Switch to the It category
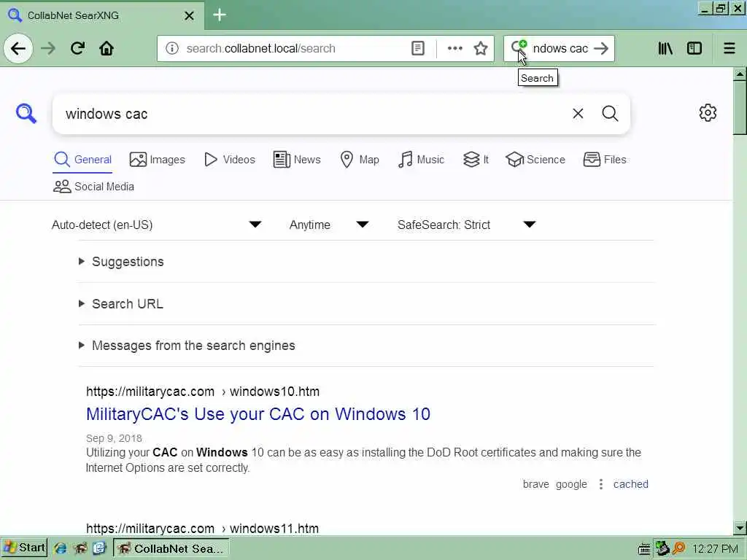Screen dimensions: 747x560 click(x=476, y=160)
